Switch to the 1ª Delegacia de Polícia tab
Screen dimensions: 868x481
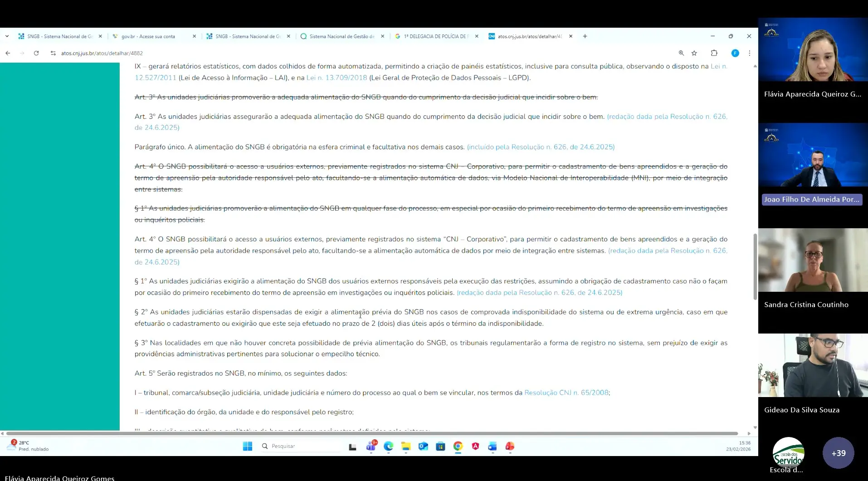(435, 36)
